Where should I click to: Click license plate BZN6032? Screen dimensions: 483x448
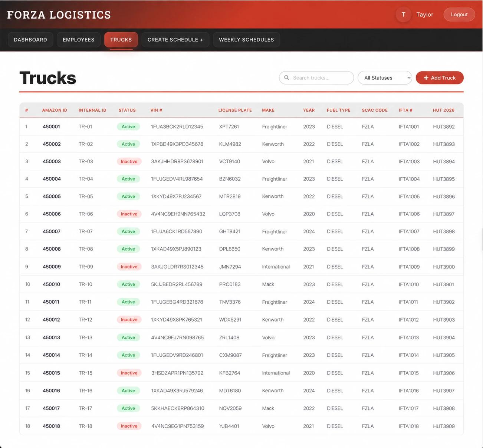click(x=230, y=179)
